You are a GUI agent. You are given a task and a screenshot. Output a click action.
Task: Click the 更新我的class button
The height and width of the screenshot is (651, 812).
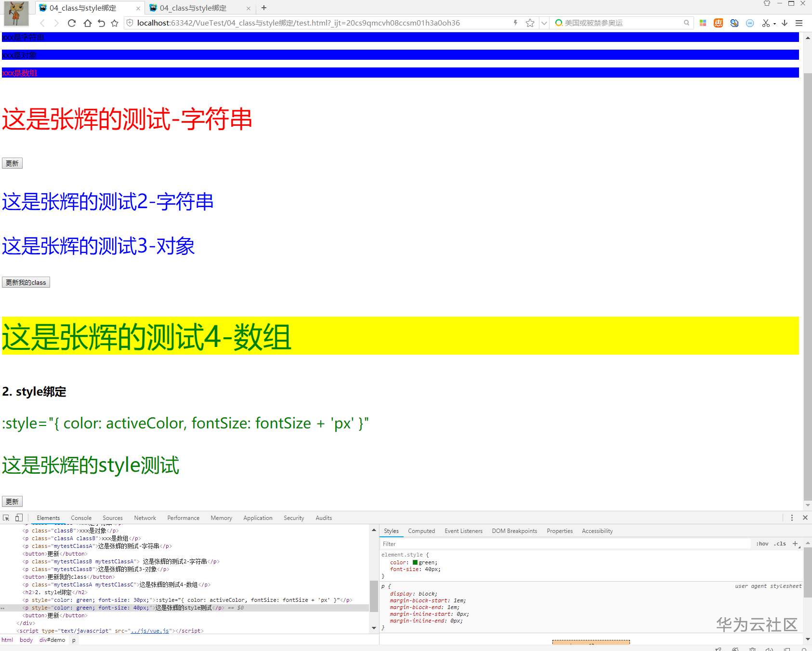[26, 282]
